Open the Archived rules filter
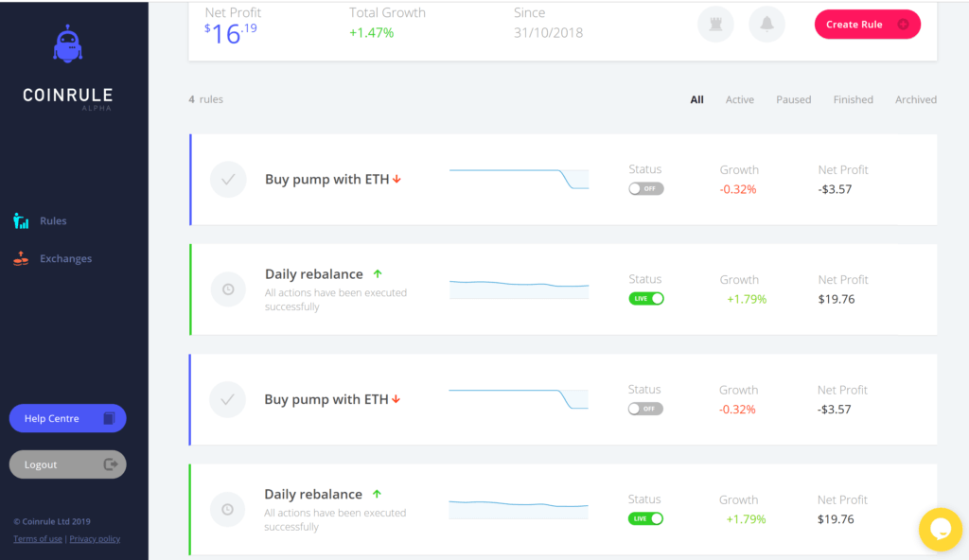The image size is (969, 560). (x=916, y=99)
